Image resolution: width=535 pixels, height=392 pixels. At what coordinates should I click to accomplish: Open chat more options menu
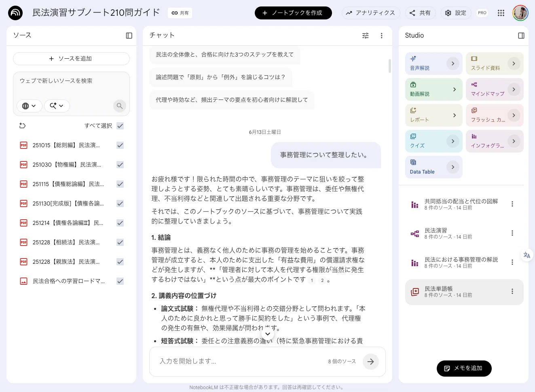(x=381, y=36)
